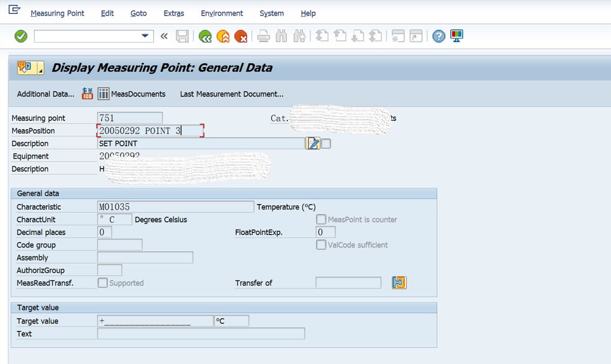The height and width of the screenshot is (364, 611).
Task: Open Help with the question mark icon
Action: (439, 36)
